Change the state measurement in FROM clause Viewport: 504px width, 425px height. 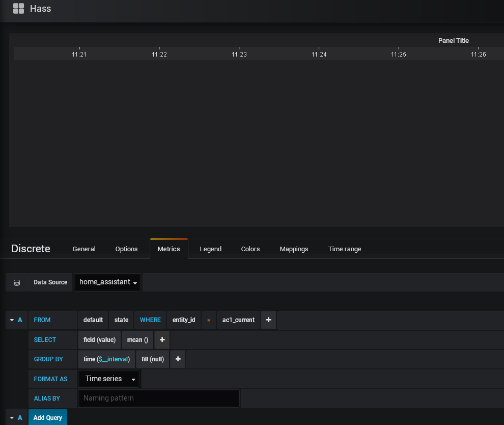pyautogui.click(x=121, y=320)
